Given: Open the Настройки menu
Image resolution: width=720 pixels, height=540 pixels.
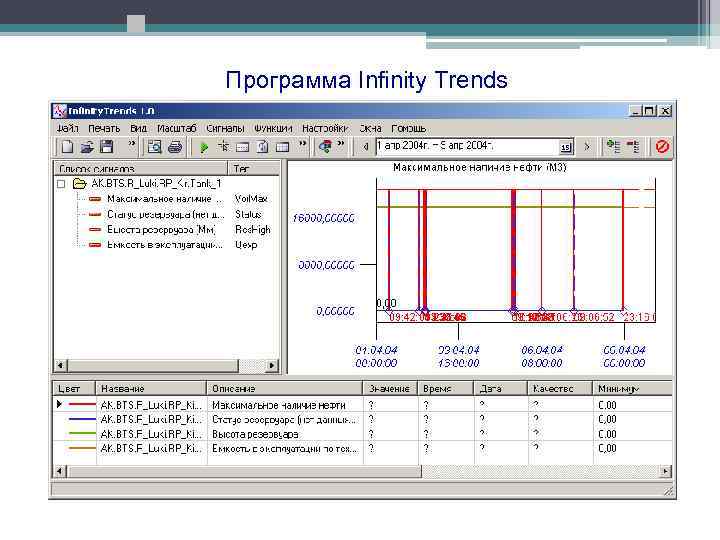Looking at the screenshot, I should coord(325,129).
